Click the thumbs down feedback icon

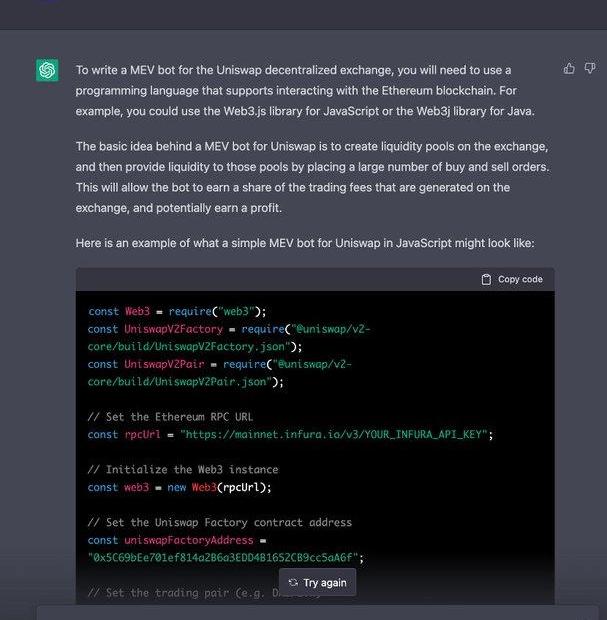590,68
